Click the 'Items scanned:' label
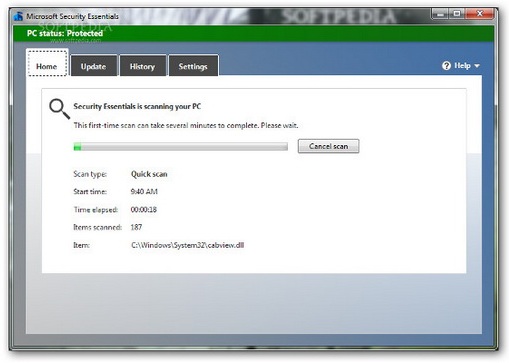 tap(97, 227)
